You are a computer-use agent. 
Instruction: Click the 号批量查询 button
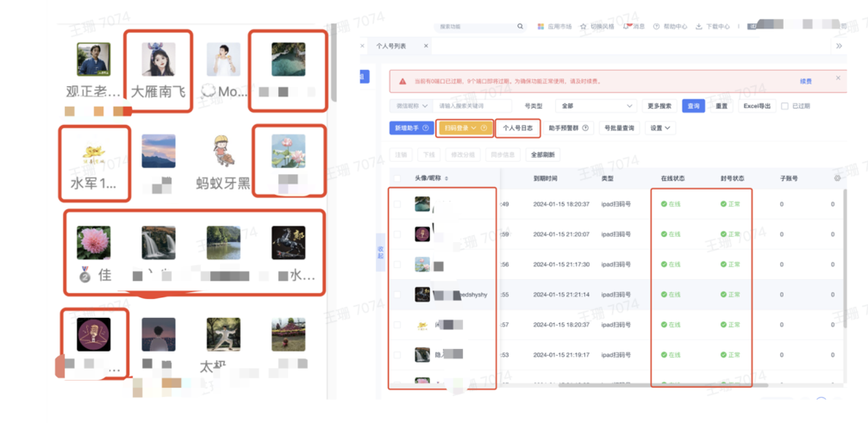point(618,128)
